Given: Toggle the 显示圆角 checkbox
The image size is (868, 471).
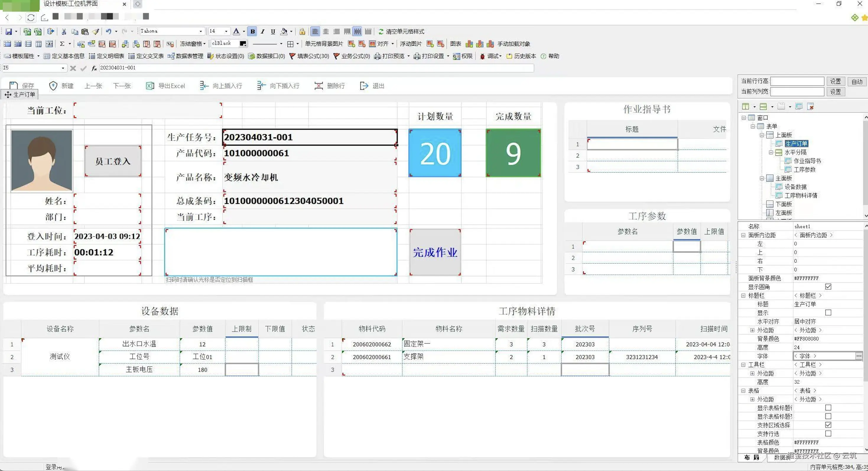Looking at the screenshot, I should 828,287.
